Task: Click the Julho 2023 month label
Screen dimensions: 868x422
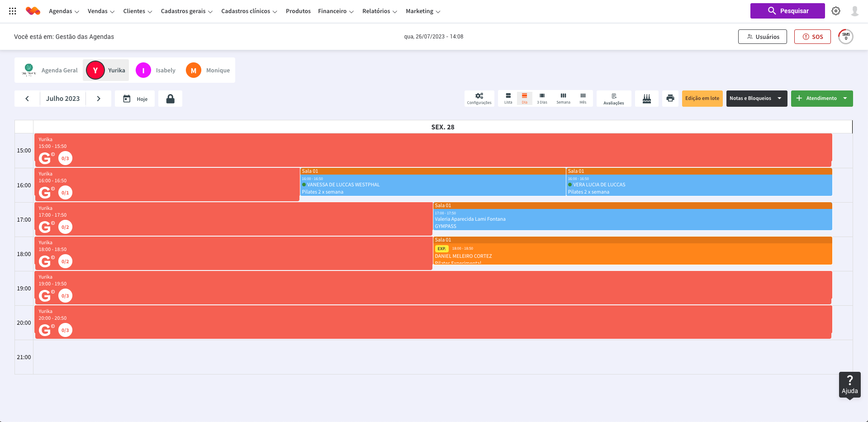Action: pyautogui.click(x=63, y=99)
